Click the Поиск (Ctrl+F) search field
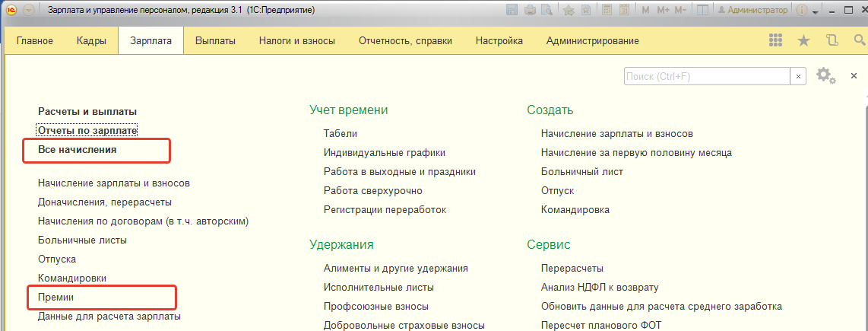Viewport: 868px width, 331px height. [x=707, y=77]
